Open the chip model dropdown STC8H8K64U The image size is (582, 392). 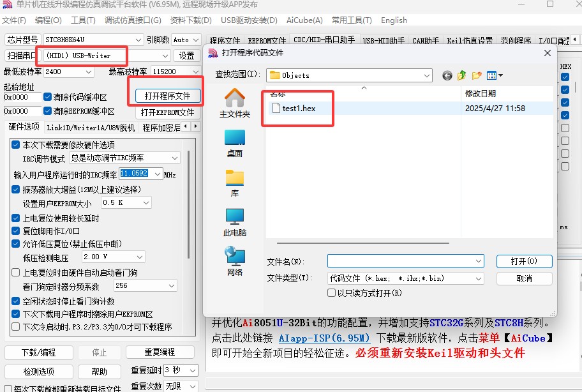click(x=93, y=40)
